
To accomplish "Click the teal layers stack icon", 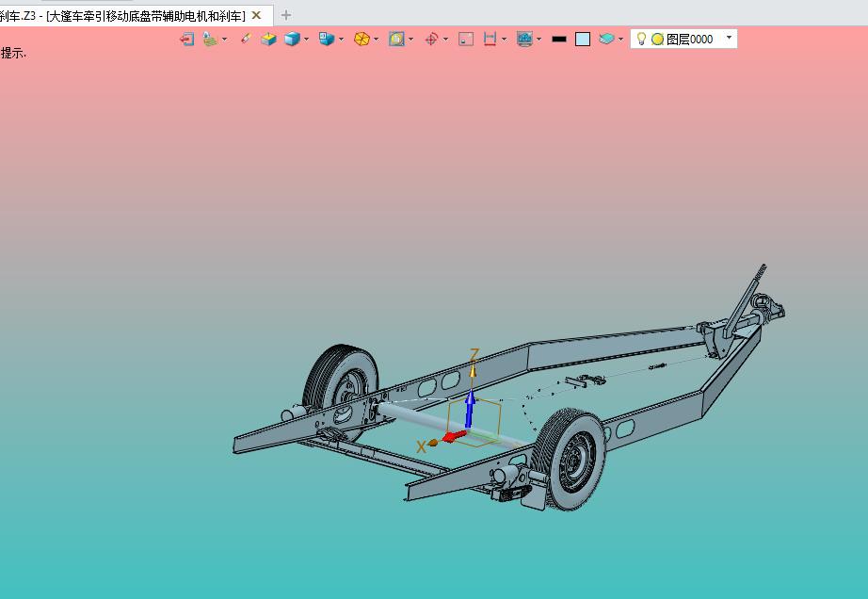I will tap(606, 39).
